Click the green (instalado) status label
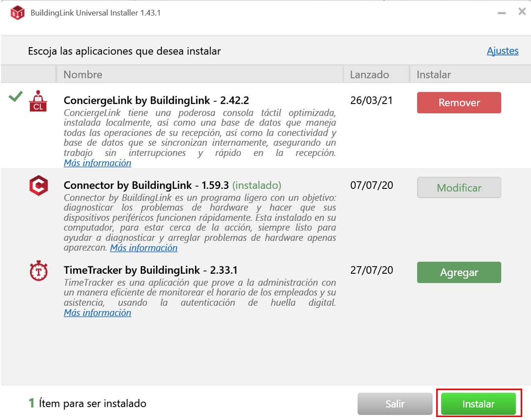Viewport: 531px width, 420px height. coord(257,185)
